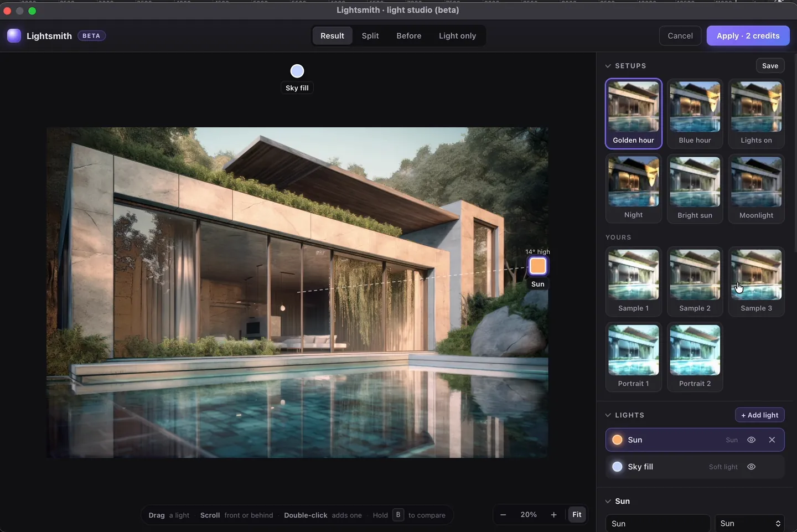Click the Sun name input field
The height and width of the screenshot is (532, 797).
(658, 523)
